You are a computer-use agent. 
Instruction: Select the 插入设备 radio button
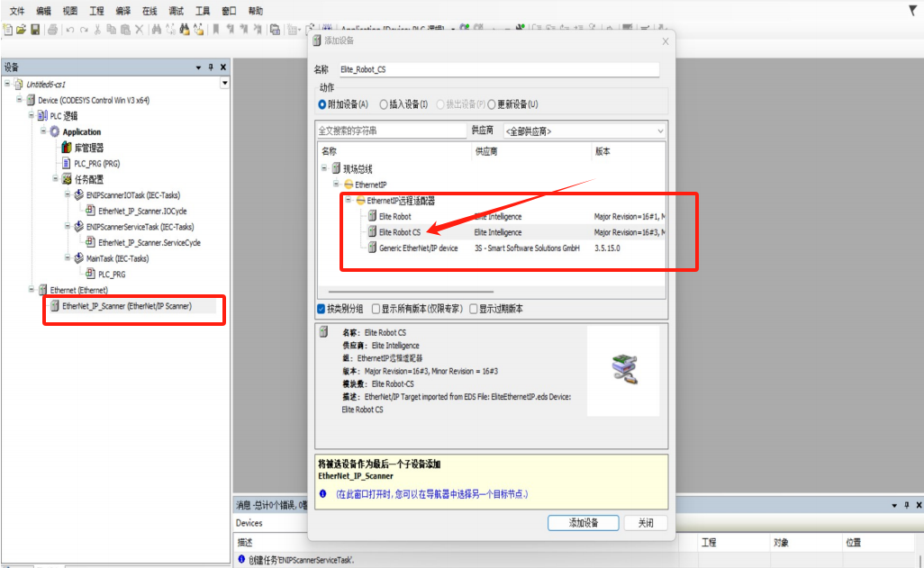[x=384, y=104]
